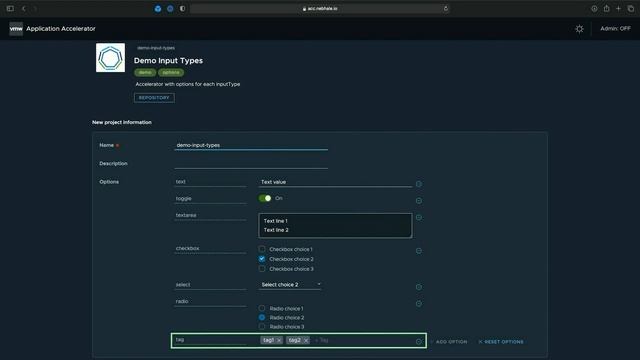Screen dimensions: 640x360
Task: Edit the 'select' option name field
Action: pos(211,285)
